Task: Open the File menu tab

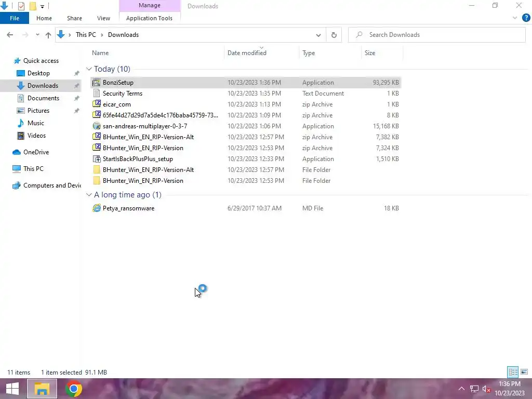Action: click(15, 18)
